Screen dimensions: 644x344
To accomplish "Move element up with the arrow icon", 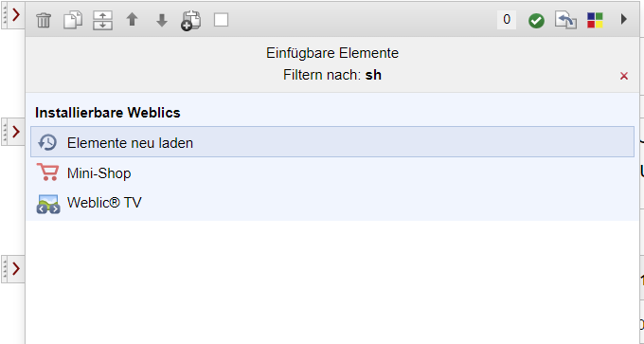I will click(132, 19).
